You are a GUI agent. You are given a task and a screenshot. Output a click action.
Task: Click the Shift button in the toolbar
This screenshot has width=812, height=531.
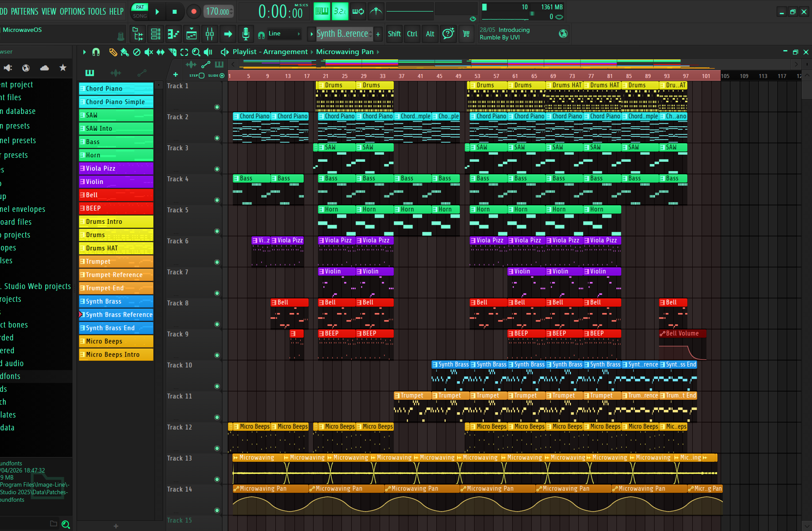click(x=394, y=34)
